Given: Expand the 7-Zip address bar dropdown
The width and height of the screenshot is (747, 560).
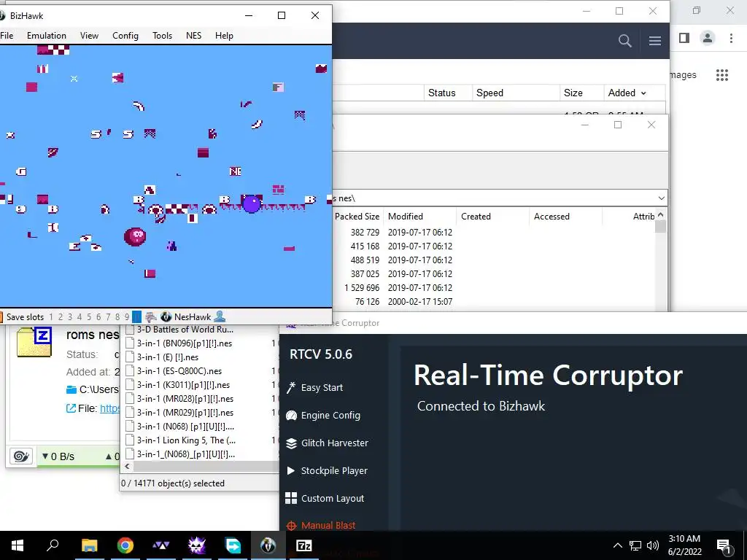Looking at the screenshot, I should tap(661, 198).
